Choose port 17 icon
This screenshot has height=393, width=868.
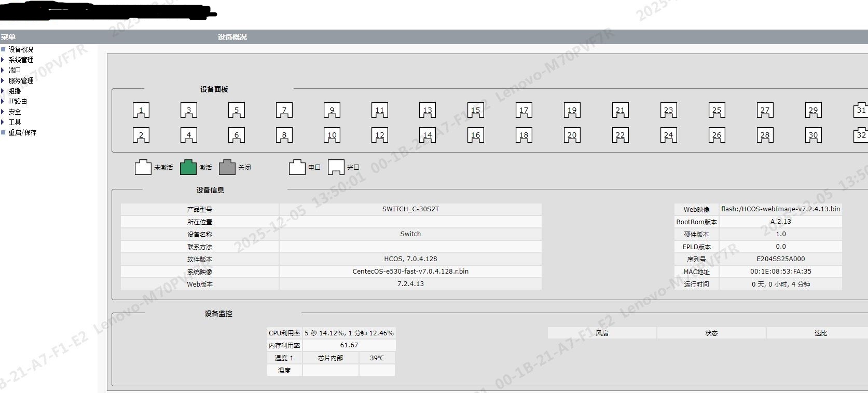524,110
